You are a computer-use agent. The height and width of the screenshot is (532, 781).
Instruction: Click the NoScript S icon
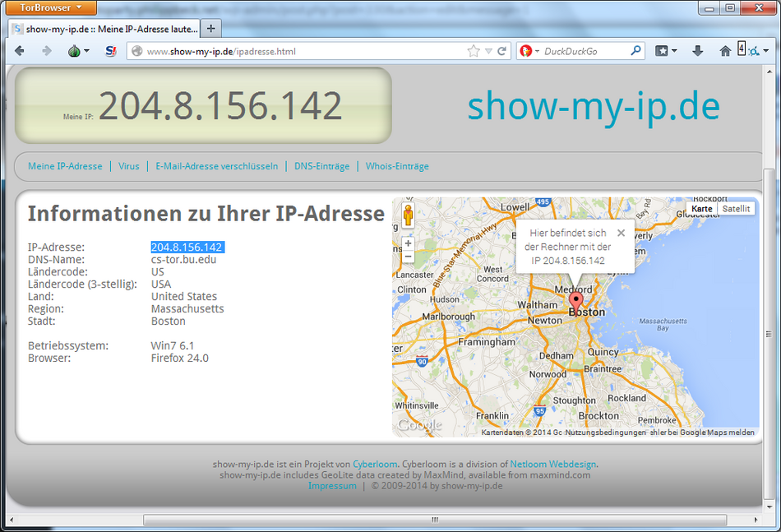[x=111, y=51]
